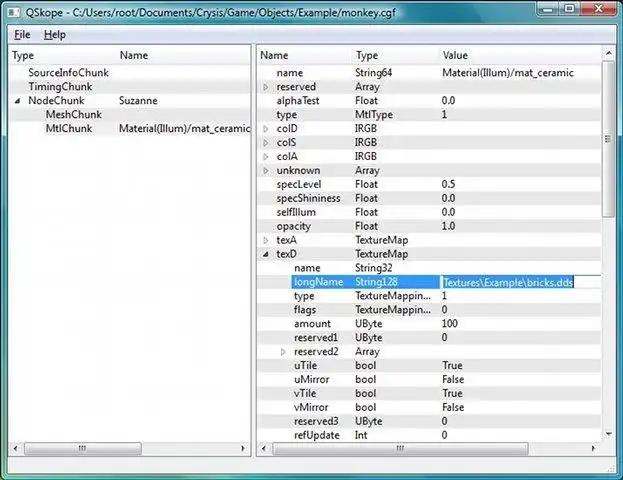
Task: Click right panel scroll up arrow
Action: pyautogui.click(x=608, y=53)
